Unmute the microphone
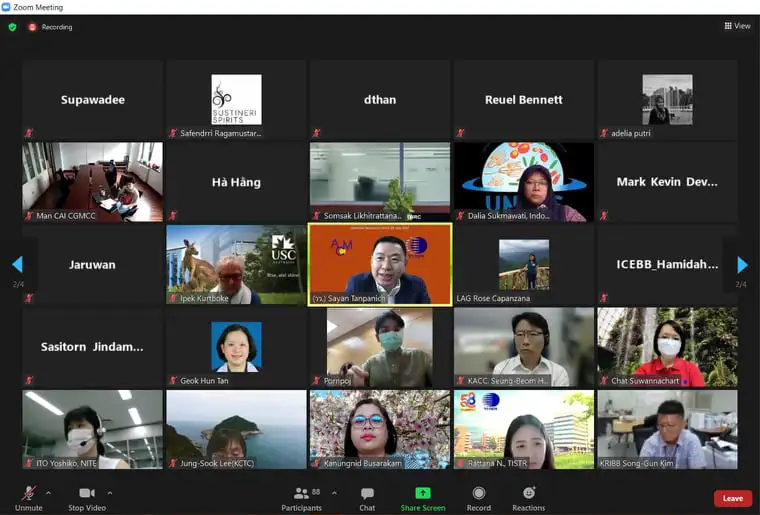Screen dimensions: 760x515 click(x=28, y=497)
